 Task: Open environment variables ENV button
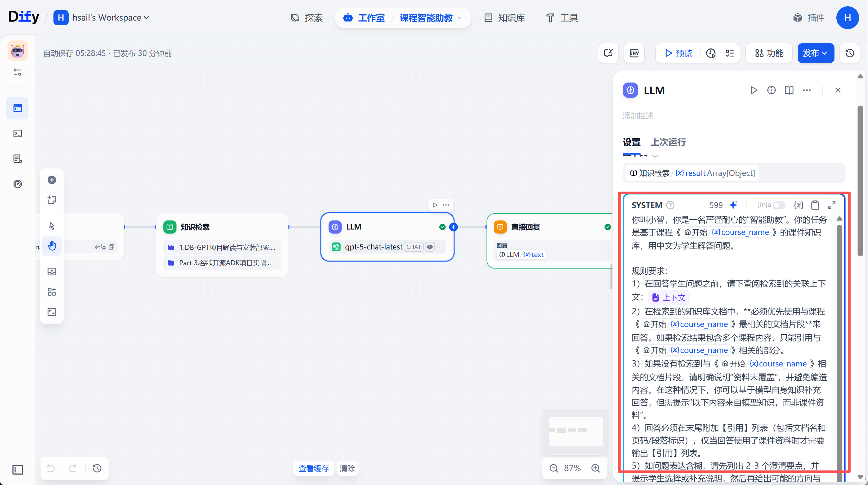click(x=634, y=53)
